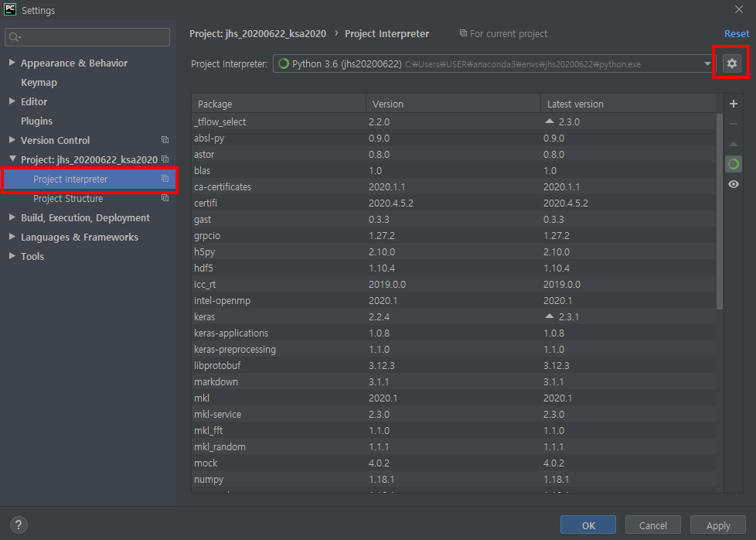The height and width of the screenshot is (540, 756).
Task: Click project-level icon beside Project Structure
Action: [165, 198]
